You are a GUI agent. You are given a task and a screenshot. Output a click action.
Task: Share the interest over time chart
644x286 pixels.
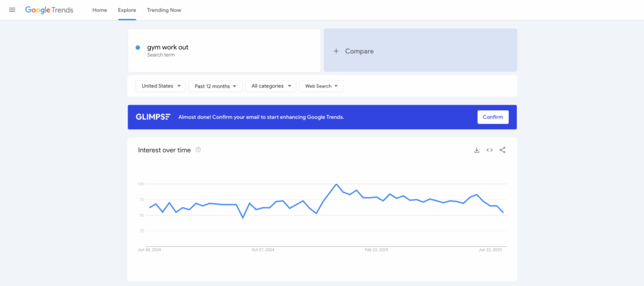[x=502, y=150]
